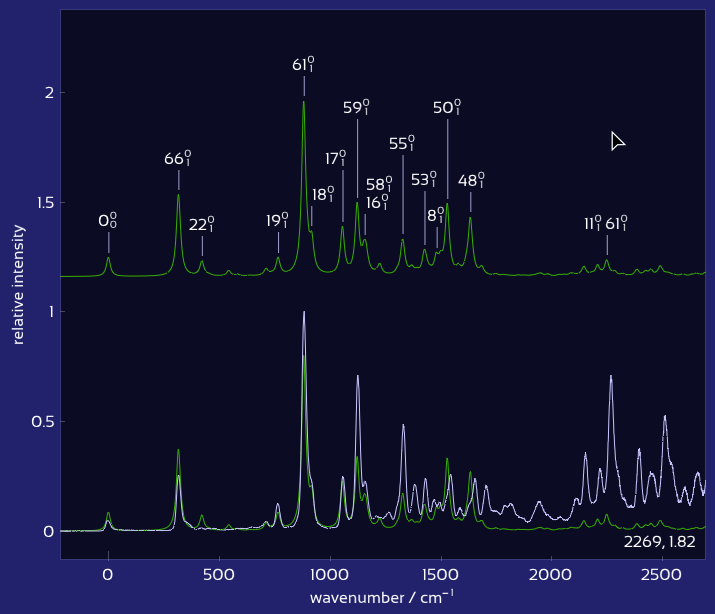Click the cursor coordinate readout 2269, 1.82
The width and height of the screenshot is (715, 614).
click(x=659, y=542)
